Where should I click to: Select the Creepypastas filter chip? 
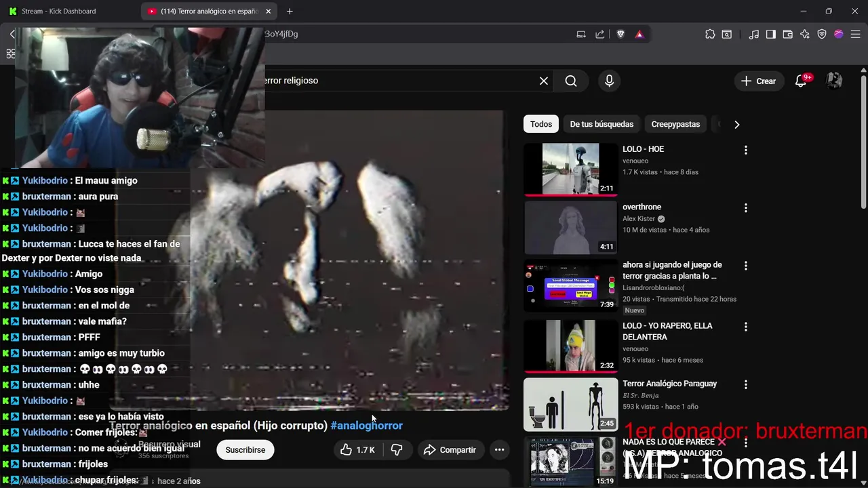coord(675,124)
